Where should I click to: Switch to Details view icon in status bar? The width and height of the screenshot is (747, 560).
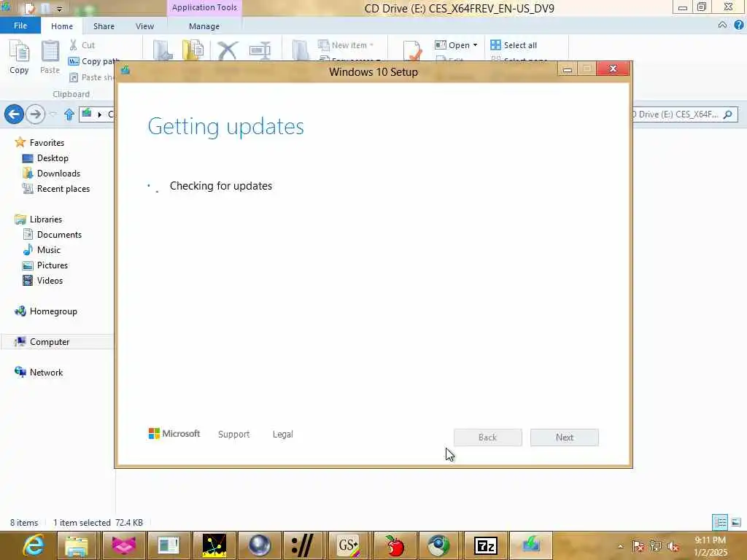tap(720, 522)
